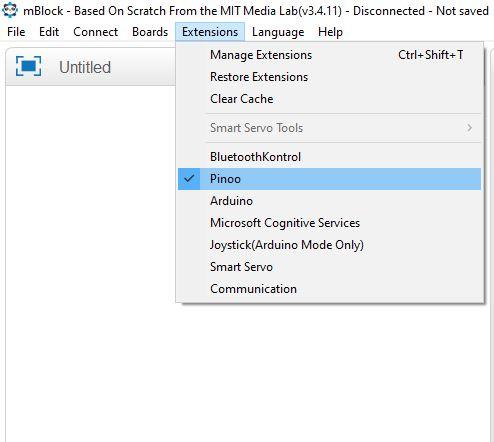This screenshot has width=494, height=442.
Task: Enable Joystick(Arduino Mode Only) extension
Action: point(329,245)
